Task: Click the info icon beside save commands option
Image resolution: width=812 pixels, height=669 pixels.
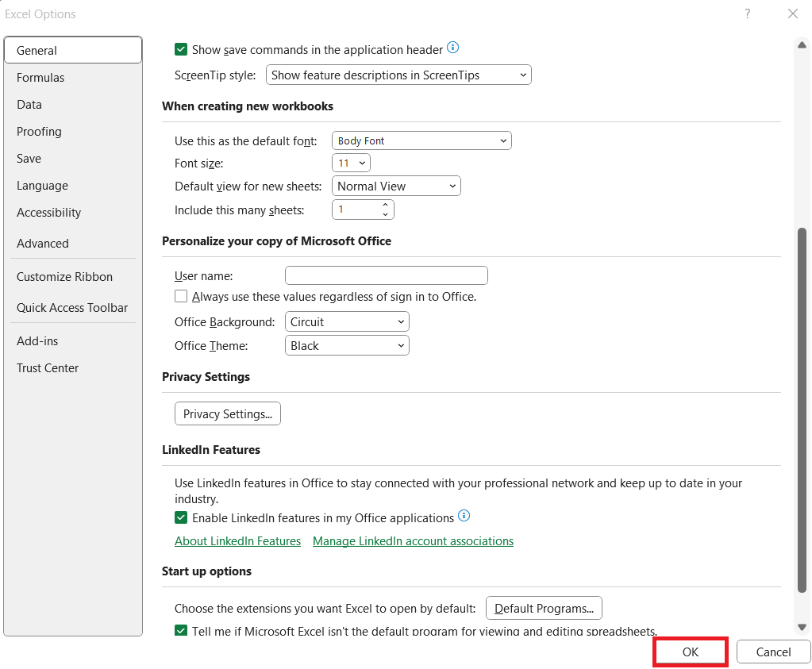Action: 452,48
